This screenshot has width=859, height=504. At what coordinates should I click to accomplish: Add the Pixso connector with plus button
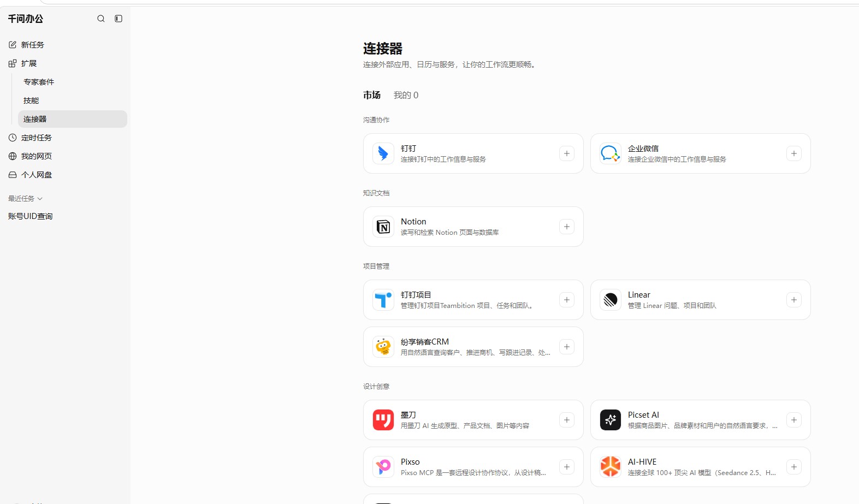[x=567, y=467]
